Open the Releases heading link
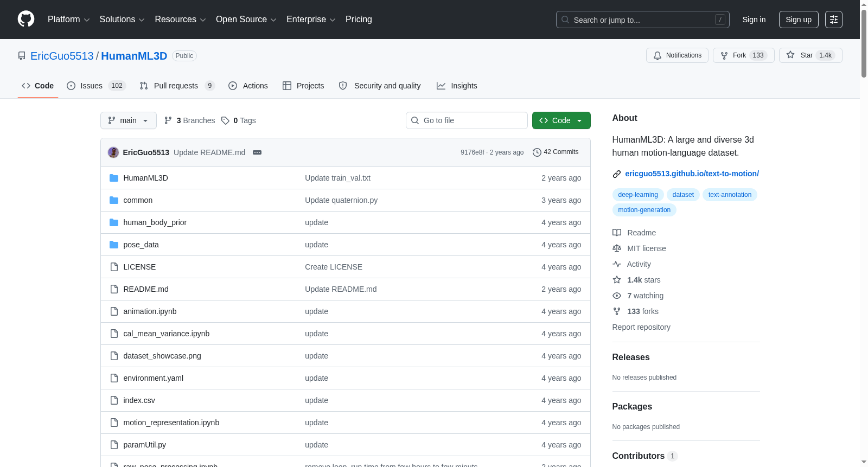 point(631,357)
